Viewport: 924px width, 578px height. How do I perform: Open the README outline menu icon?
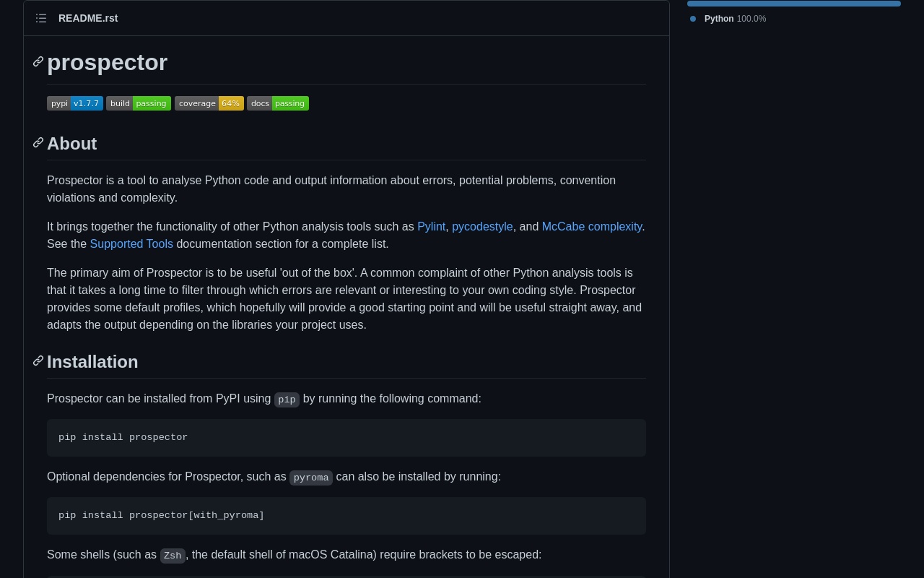pyautogui.click(x=41, y=18)
